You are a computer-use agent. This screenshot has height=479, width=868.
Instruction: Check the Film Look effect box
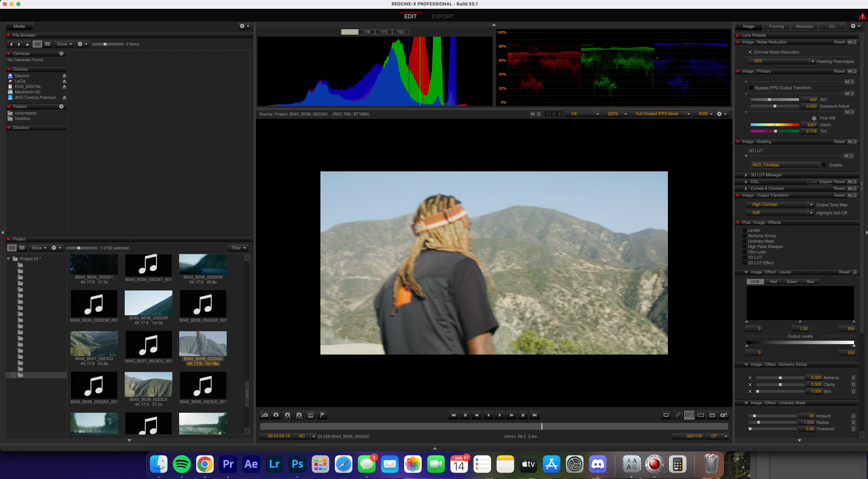point(745,252)
